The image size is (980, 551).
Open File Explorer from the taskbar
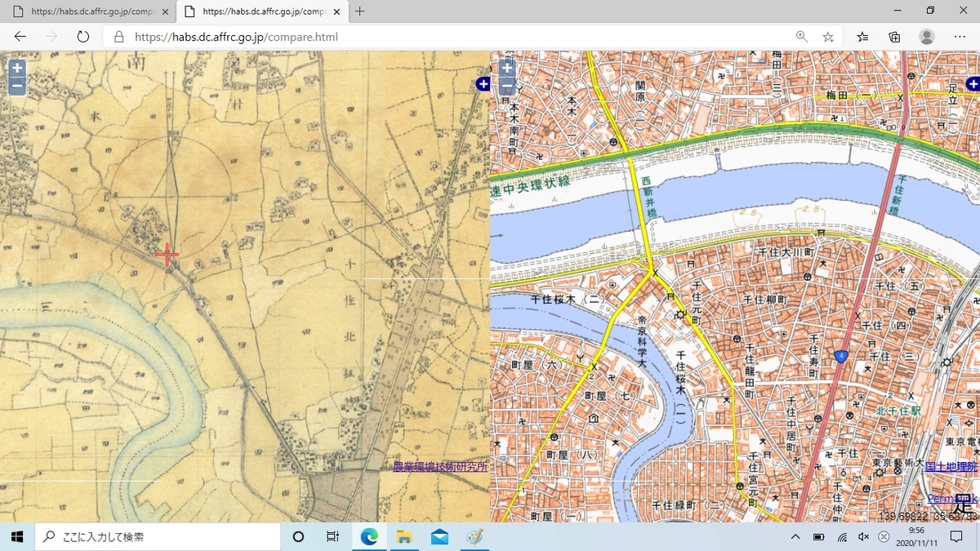point(404,536)
